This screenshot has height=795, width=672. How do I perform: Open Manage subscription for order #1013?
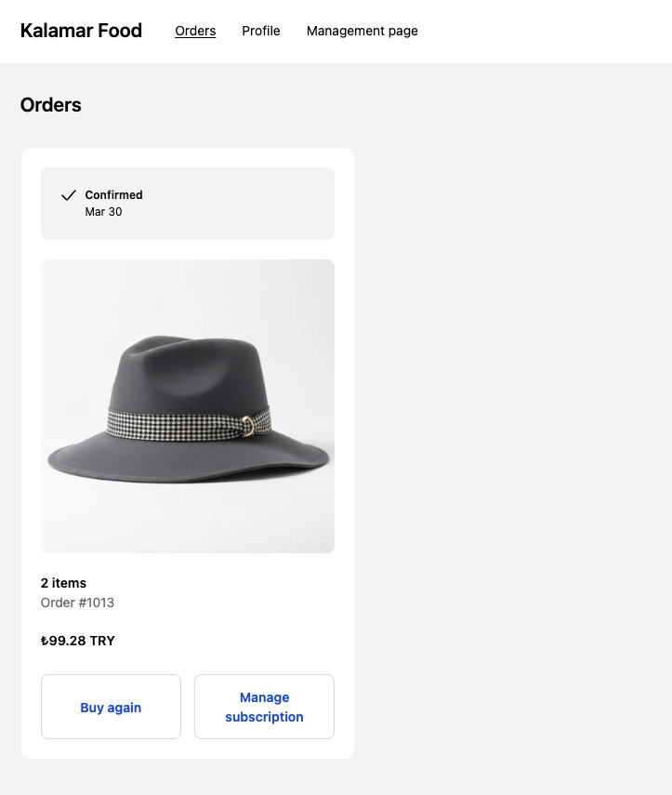click(x=264, y=706)
